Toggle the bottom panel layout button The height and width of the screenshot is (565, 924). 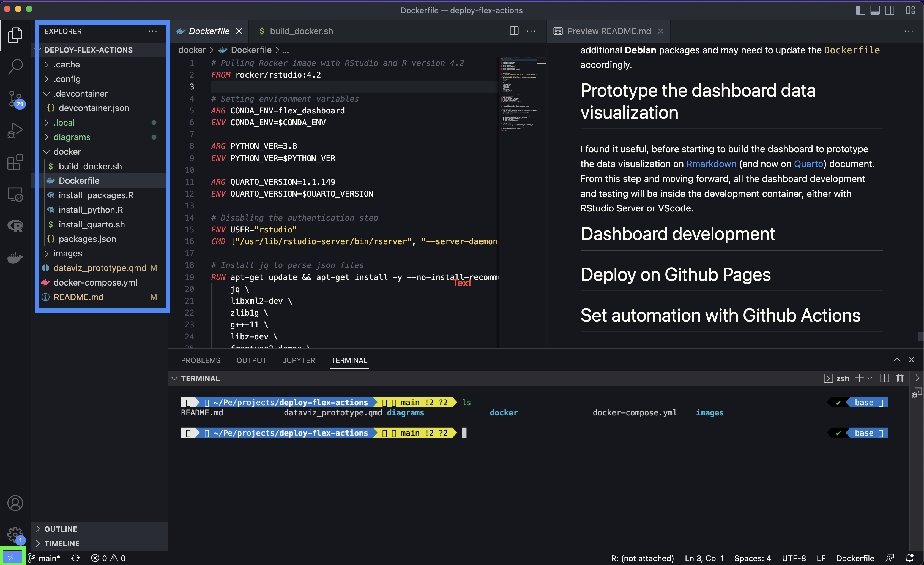click(x=875, y=10)
